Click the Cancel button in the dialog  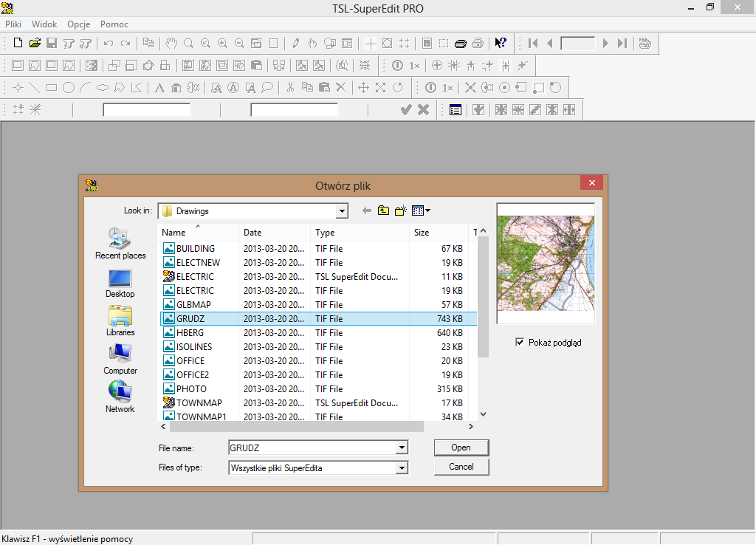[x=461, y=467]
